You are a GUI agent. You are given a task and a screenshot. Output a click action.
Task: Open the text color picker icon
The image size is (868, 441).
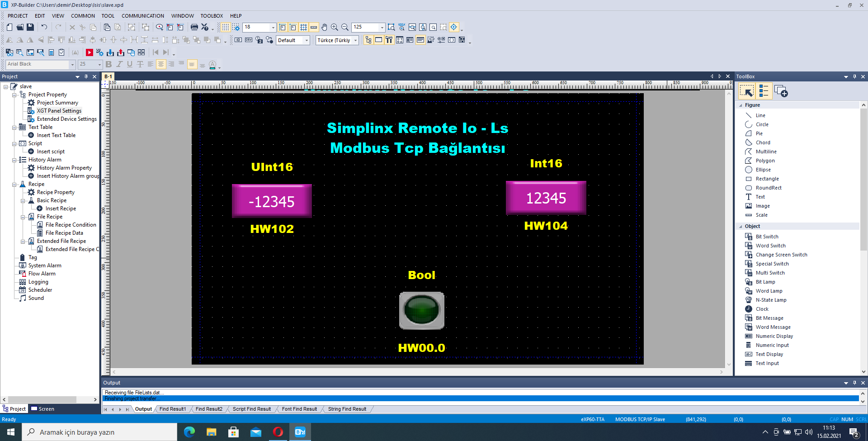[x=212, y=65]
